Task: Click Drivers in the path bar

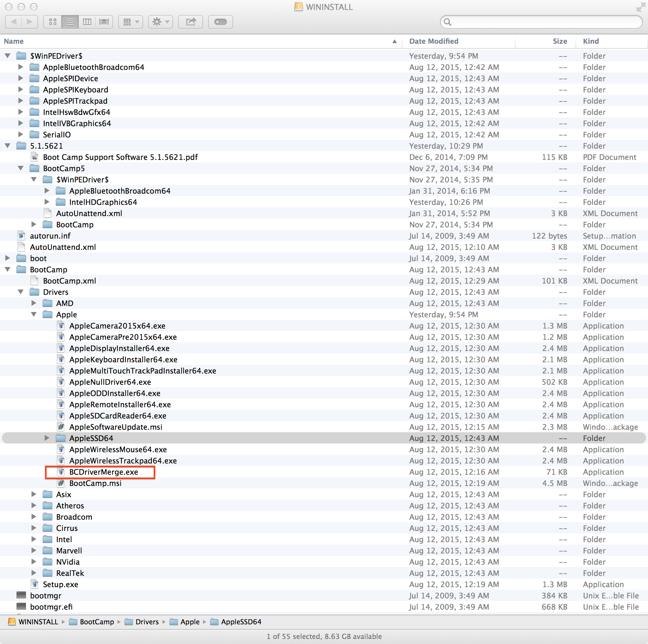Action: point(147,622)
